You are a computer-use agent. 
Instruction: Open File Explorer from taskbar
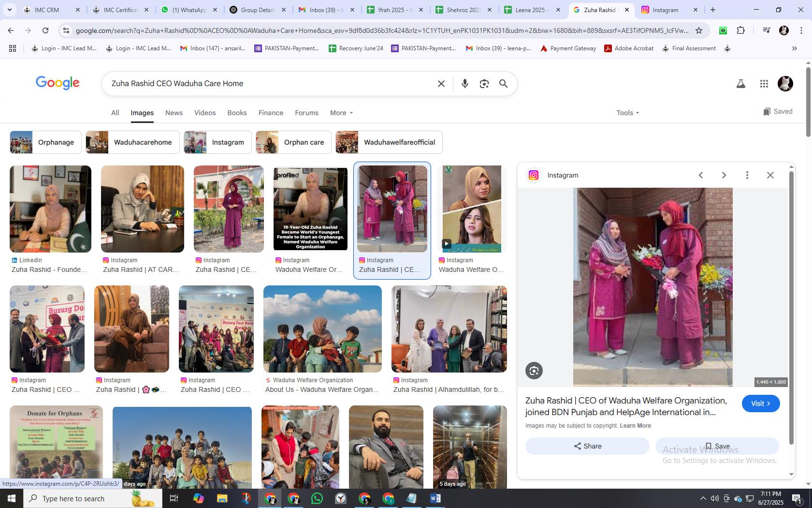(x=222, y=498)
